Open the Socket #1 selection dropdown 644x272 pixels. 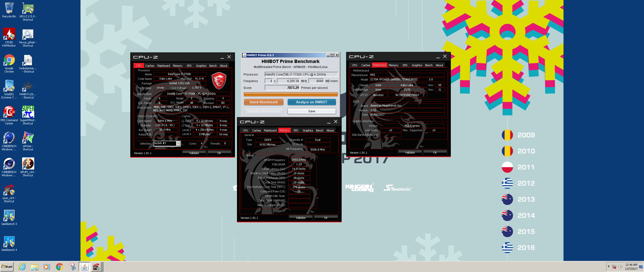click(x=178, y=144)
